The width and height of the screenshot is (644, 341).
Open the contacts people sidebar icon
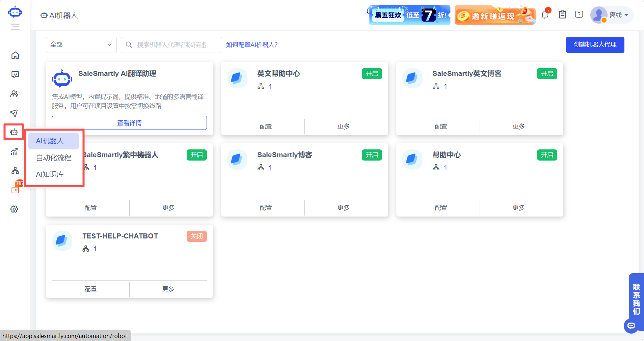[14, 94]
